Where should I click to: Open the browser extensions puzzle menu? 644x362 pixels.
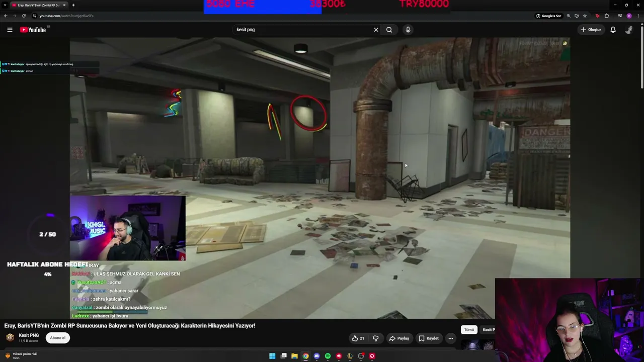607,16
